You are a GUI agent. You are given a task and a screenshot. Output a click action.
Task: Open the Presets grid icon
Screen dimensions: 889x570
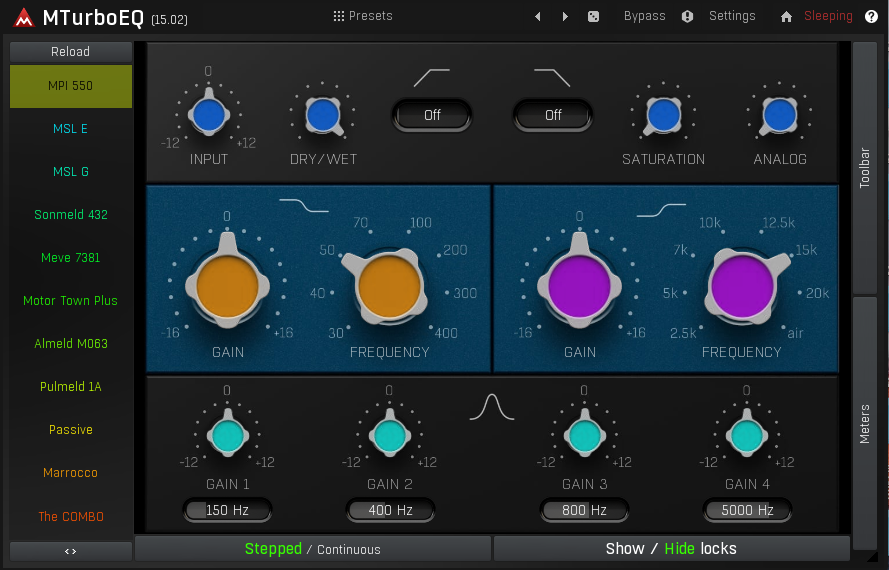pos(338,16)
